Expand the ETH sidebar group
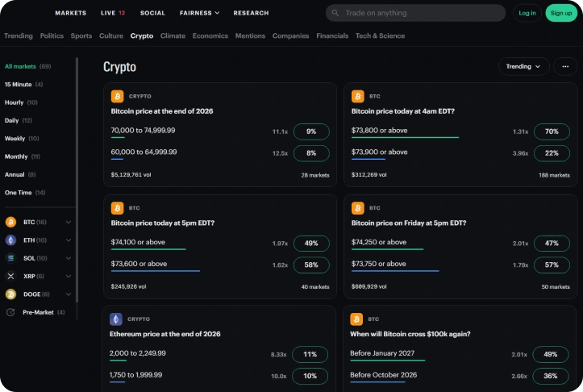The image size is (583, 392). coord(69,240)
